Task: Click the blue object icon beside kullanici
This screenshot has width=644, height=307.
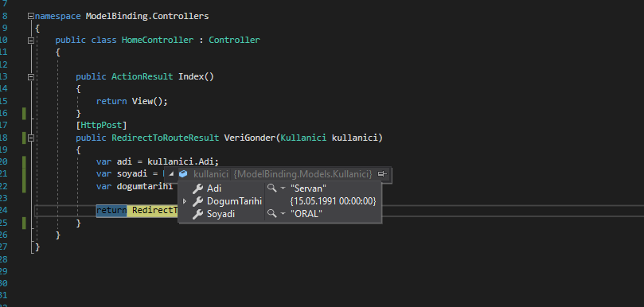Action: (183, 174)
